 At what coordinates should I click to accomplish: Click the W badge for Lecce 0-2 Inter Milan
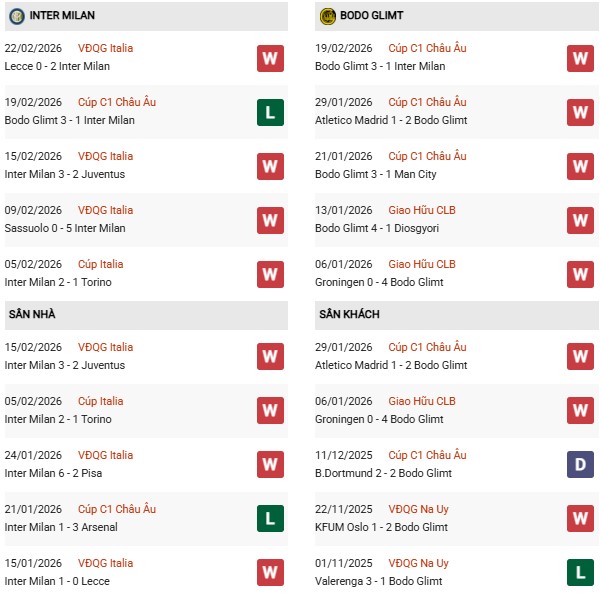269,58
